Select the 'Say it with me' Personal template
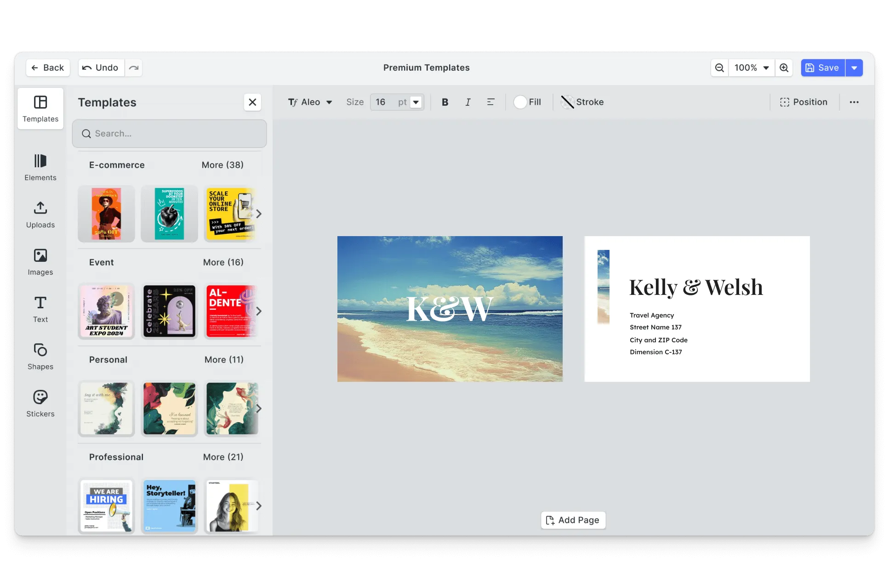The width and height of the screenshot is (889, 588). (x=106, y=409)
